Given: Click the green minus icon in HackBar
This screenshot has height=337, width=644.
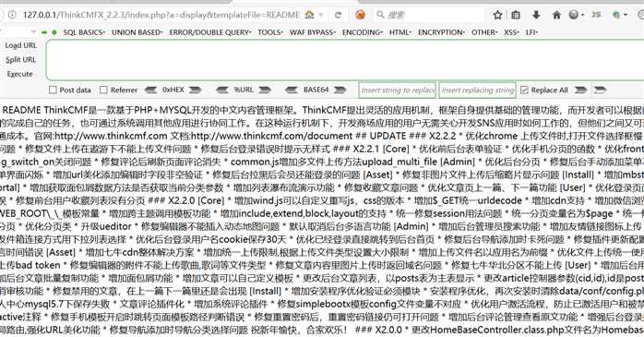Looking at the screenshot, I should pos(44,32).
